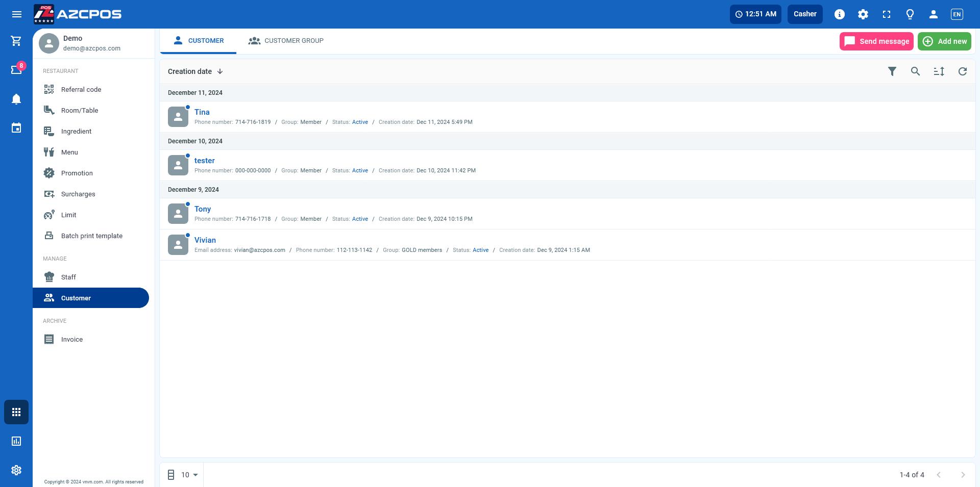980x487 pixels.
Task: Switch to the Customer Group tab
Action: [x=286, y=41]
